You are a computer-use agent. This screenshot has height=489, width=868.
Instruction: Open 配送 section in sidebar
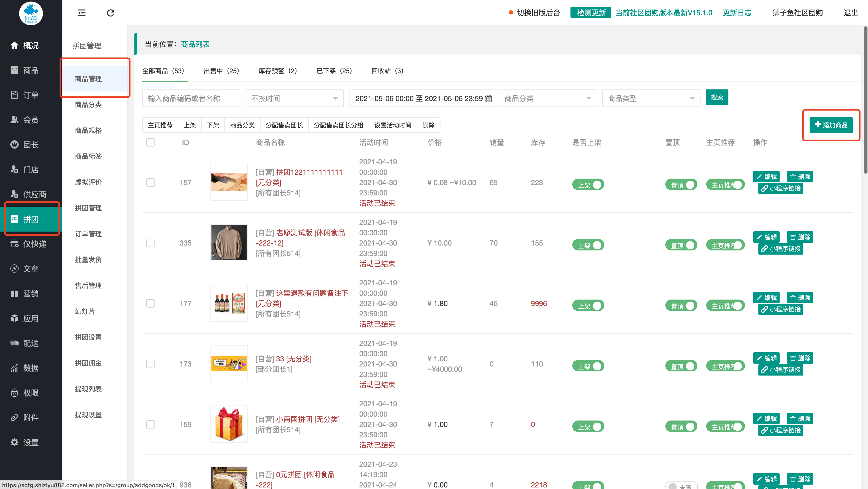pyautogui.click(x=31, y=343)
